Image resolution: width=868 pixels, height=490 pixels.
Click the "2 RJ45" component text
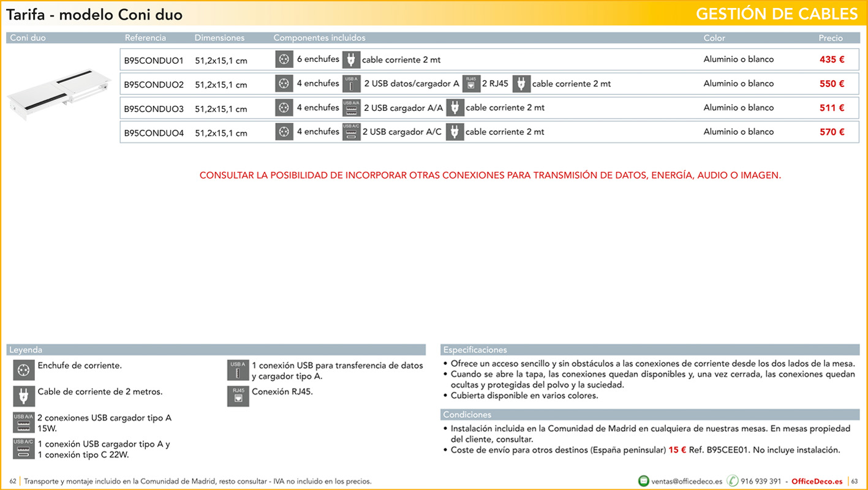pos(495,83)
